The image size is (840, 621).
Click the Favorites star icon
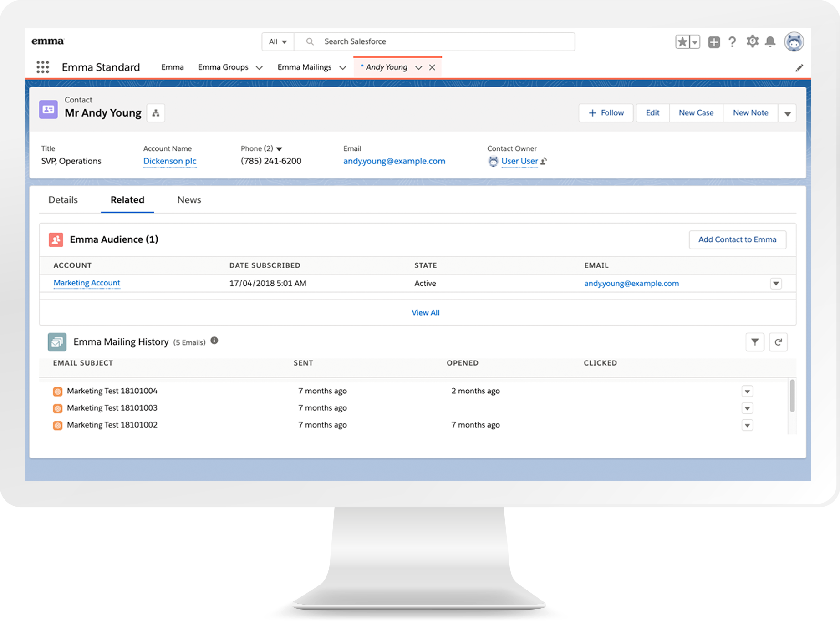point(682,42)
